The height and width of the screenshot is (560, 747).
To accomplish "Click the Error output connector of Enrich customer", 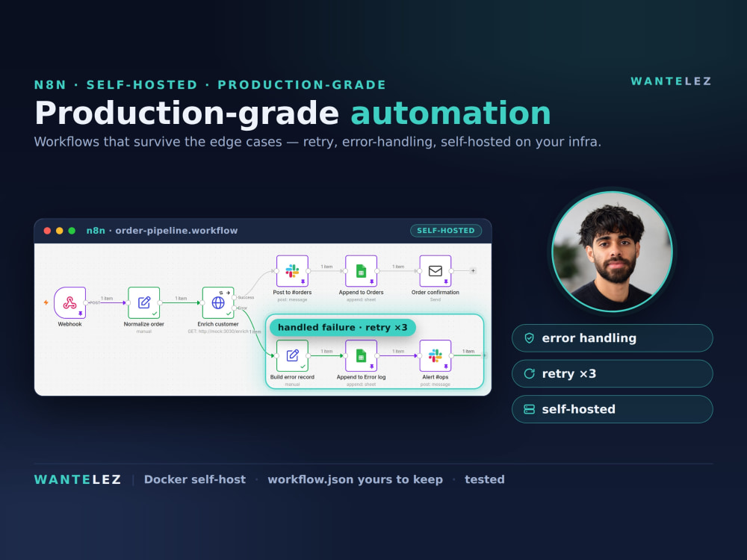I will (x=235, y=308).
